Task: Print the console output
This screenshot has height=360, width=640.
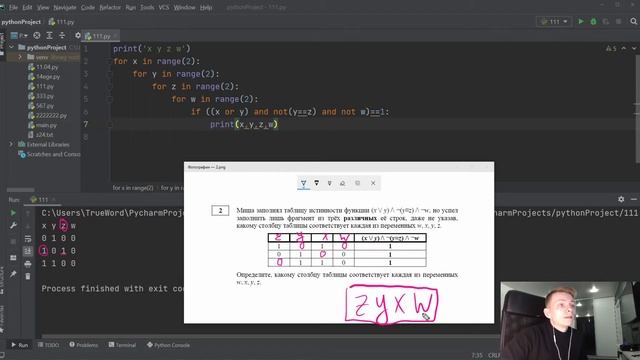Action: [28, 264]
